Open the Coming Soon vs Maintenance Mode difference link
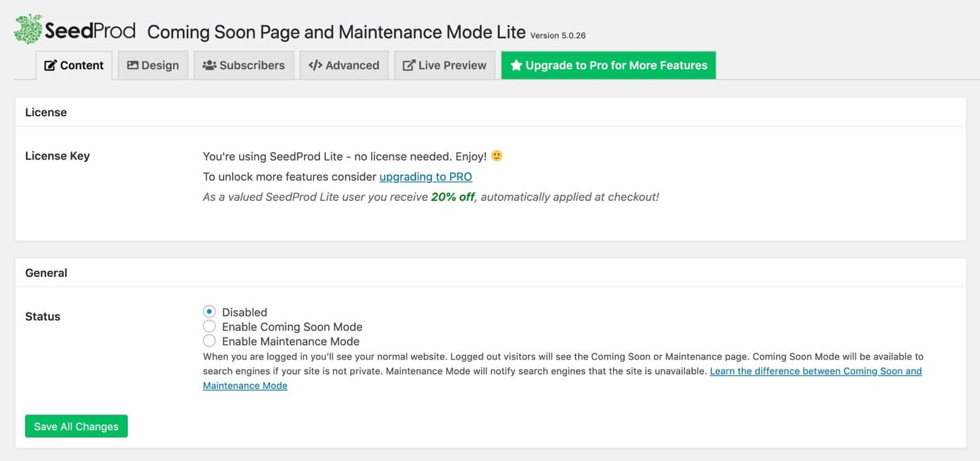980x461 pixels. (815, 371)
